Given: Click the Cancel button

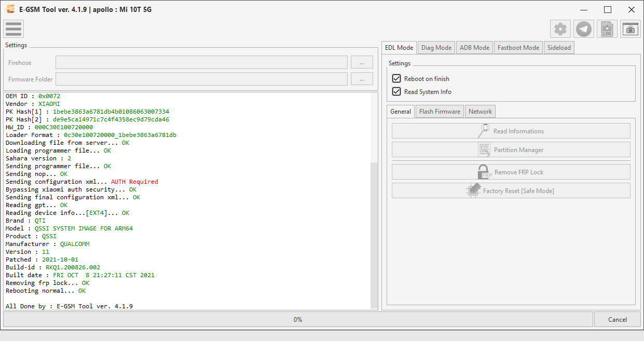Looking at the screenshot, I should 618,319.
